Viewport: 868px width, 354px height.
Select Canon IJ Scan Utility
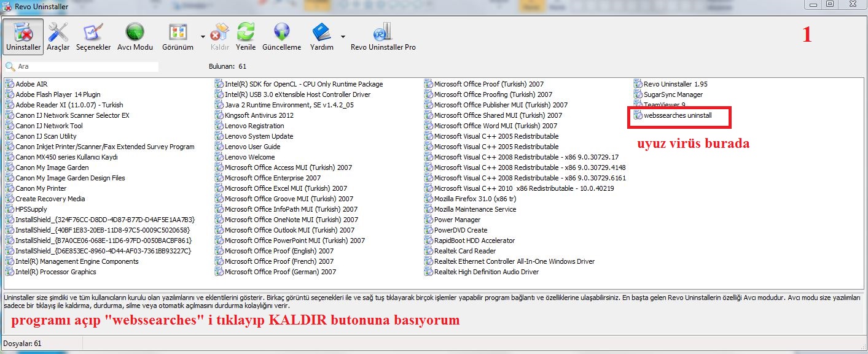pyautogui.click(x=41, y=136)
